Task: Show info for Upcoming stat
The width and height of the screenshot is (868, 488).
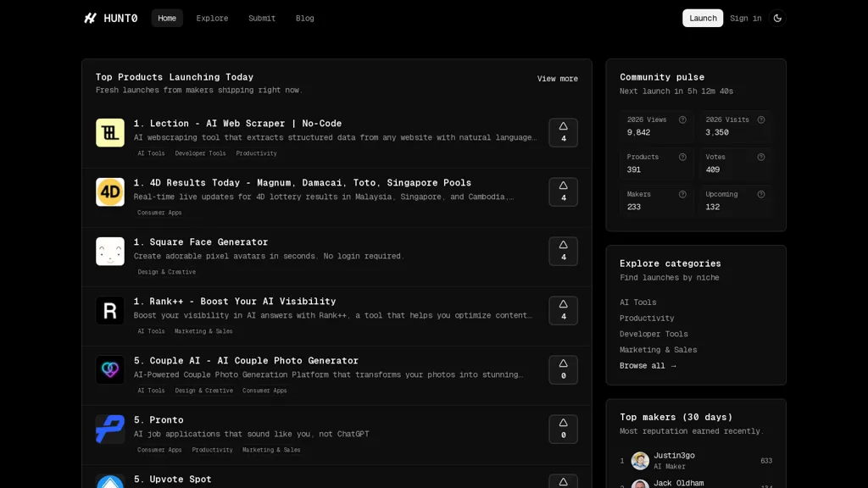Action: [x=761, y=194]
